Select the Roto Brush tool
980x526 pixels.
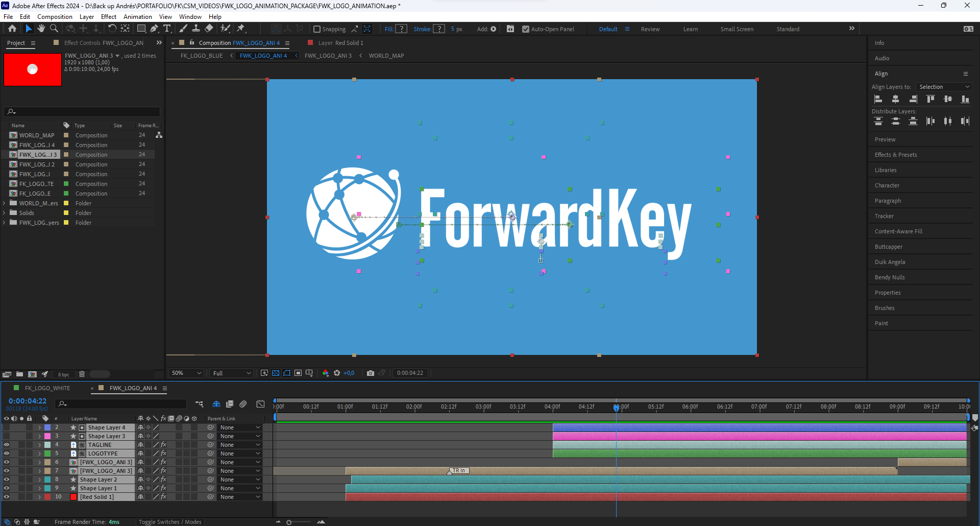[x=225, y=29]
